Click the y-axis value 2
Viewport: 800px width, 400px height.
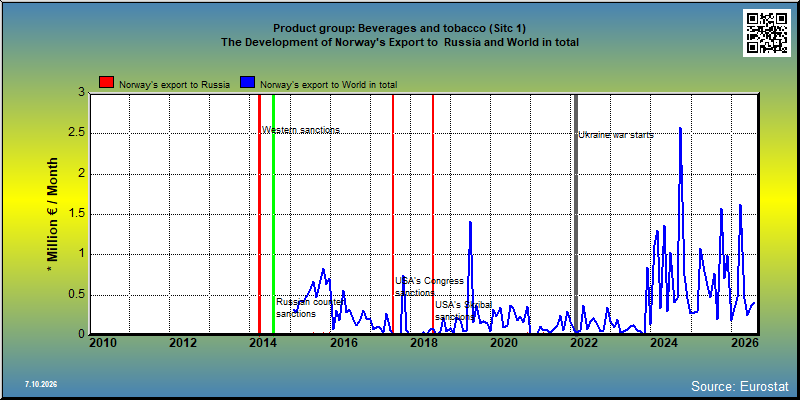(x=82, y=173)
